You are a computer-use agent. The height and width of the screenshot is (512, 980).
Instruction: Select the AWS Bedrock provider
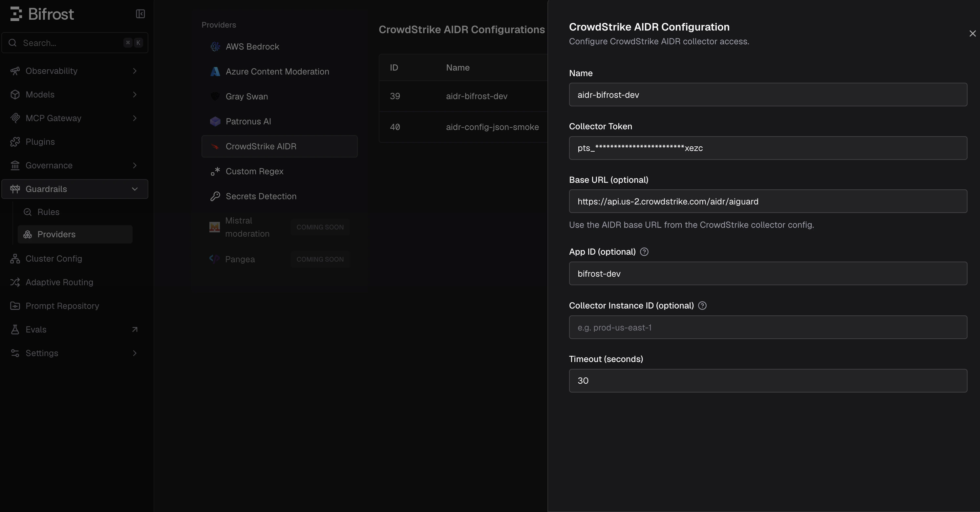tap(279, 46)
